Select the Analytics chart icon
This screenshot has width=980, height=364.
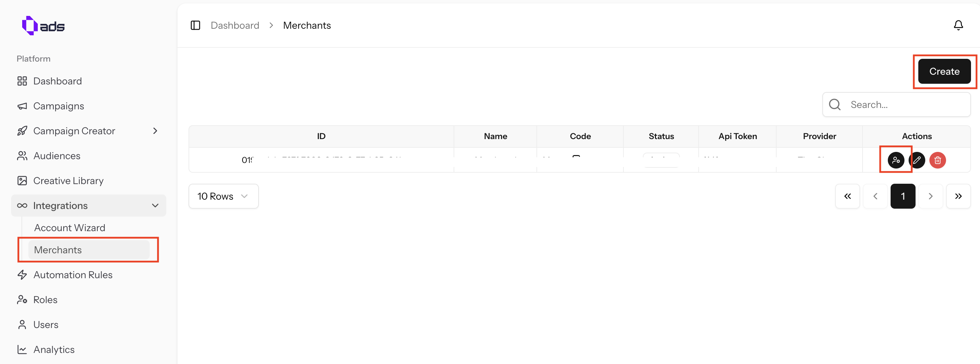(x=22, y=349)
